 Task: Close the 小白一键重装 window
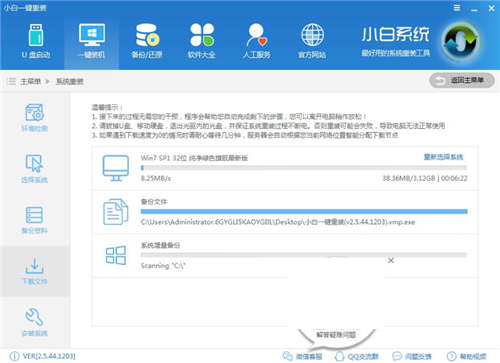click(491, 8)
